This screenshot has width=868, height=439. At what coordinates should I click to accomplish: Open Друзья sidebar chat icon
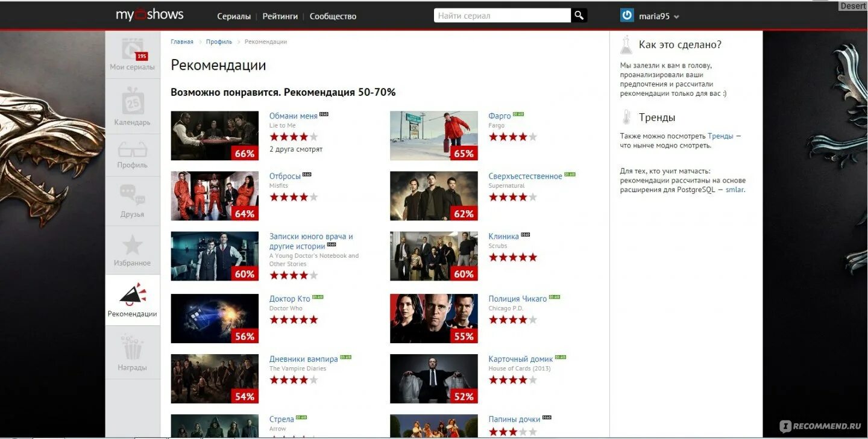(x=133, y=195)
